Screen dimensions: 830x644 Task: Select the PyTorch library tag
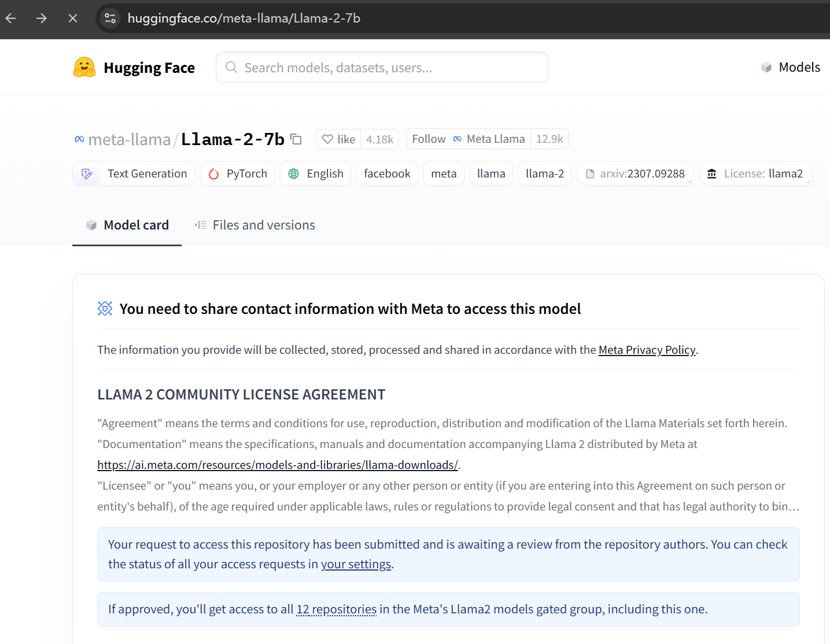pyautogui.click(x=239, y=174)
